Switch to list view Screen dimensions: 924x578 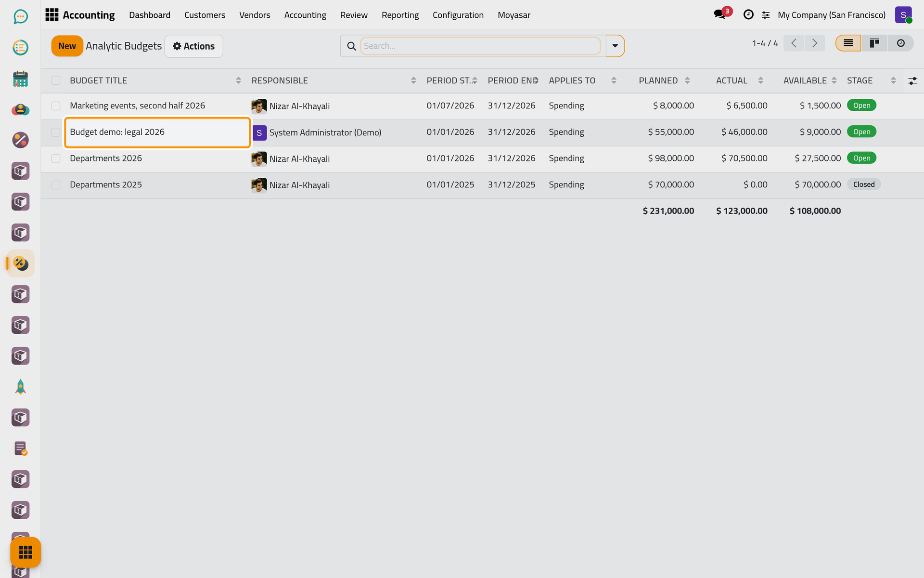[x=848, y=43]
